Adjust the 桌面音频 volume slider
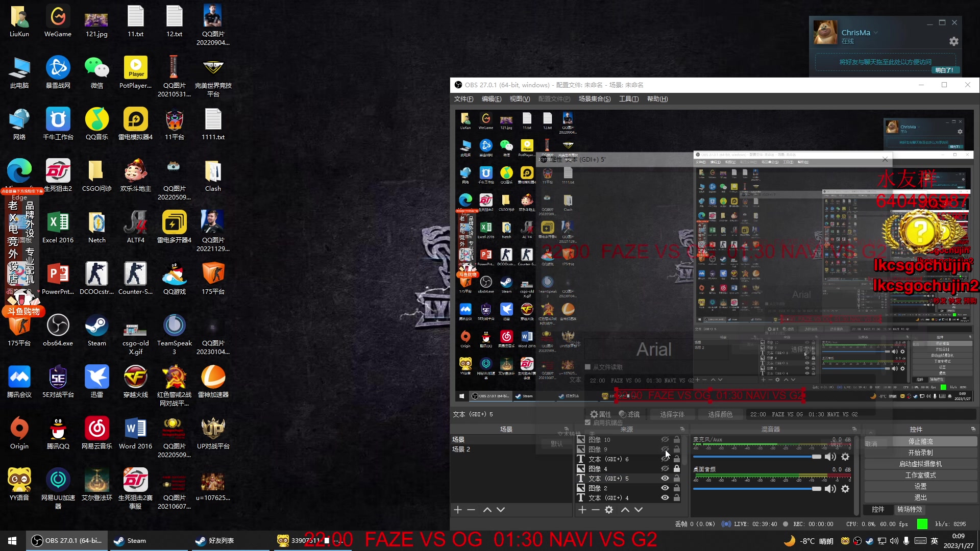Screen dimensions: 980x551 click(x=757, y=489)
